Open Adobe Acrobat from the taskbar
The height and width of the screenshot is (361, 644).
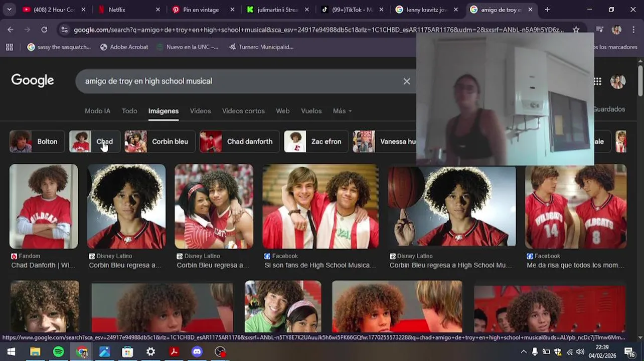click(x=174, y=351)
